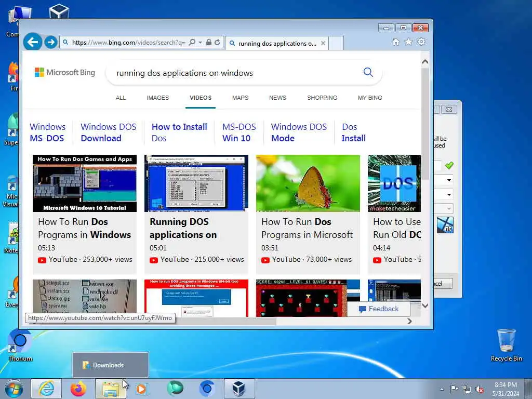Click title 'How To Run Dos Programs in Windows'
Image resolution: width=532 pixels, height=399 pixels.
(x=84, y=229)
